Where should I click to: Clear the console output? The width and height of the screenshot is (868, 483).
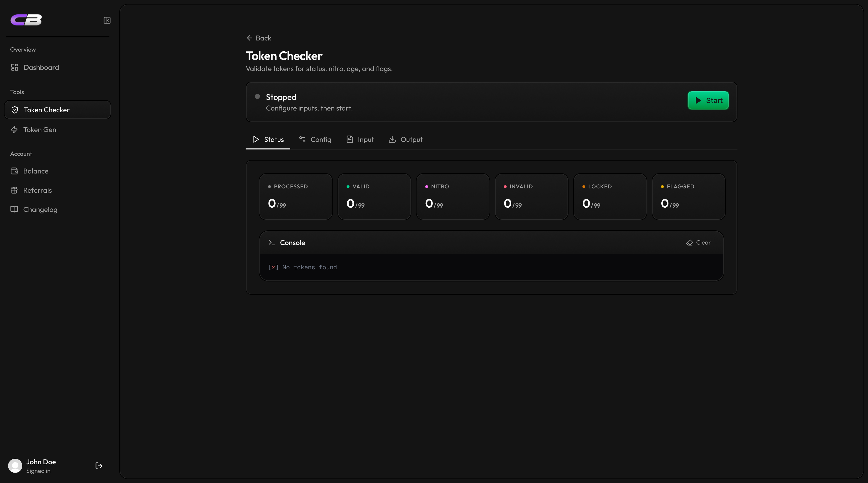coord(698,243)
